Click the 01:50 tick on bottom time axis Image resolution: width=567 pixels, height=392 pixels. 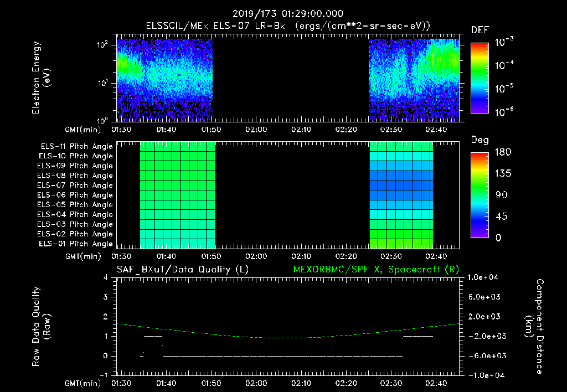(x=211, y=383)
